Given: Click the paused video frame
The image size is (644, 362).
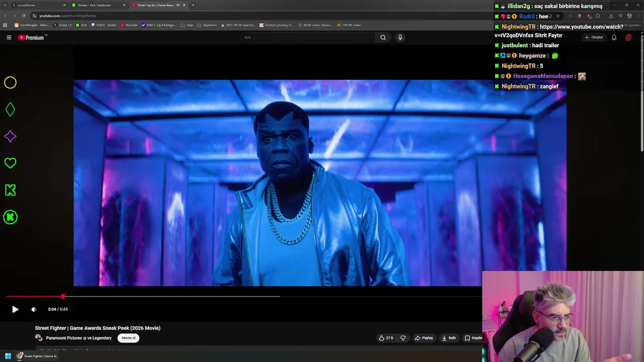Looking at the screenshot, I should pos(320,183).
